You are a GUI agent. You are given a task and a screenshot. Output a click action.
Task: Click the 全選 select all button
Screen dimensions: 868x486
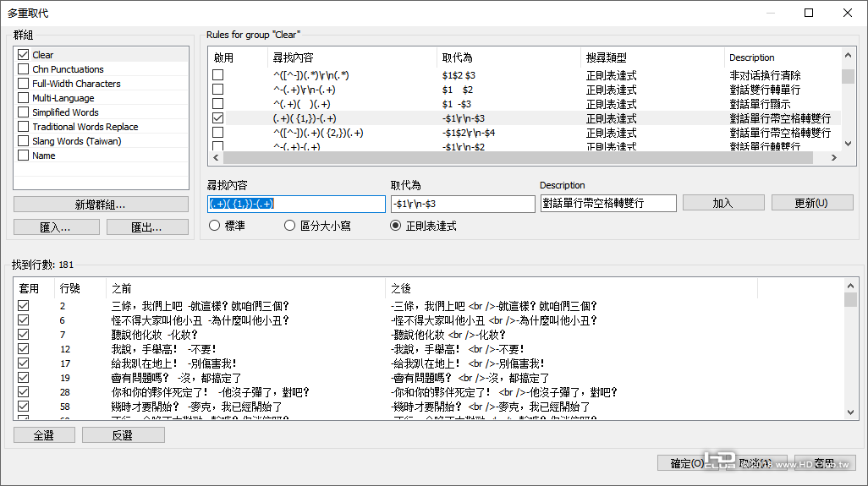pos(44,435)
